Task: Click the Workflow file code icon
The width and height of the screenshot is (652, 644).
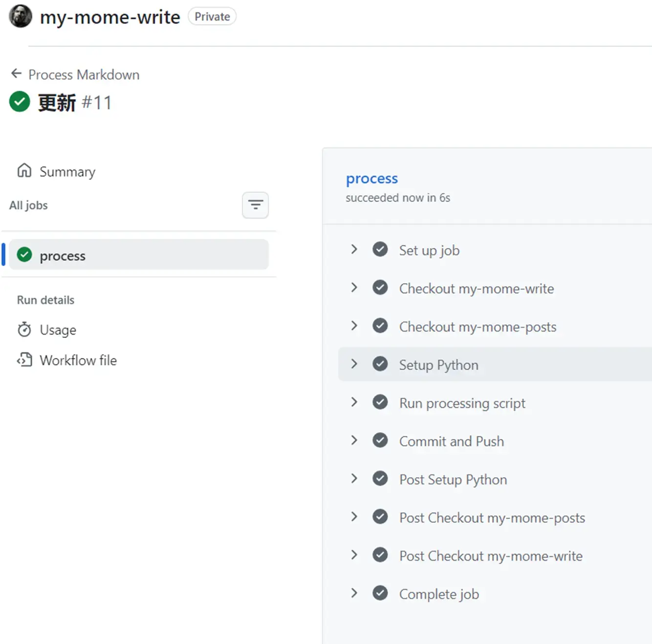Action: [x=24, y=360]
